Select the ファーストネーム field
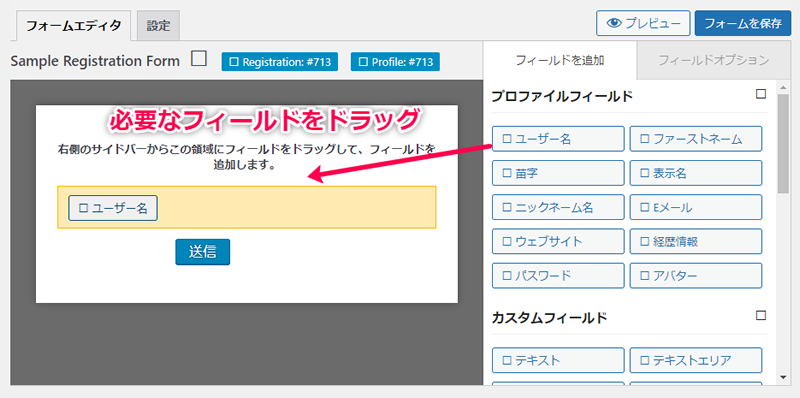The width and height of the screenshot is (800, 398). 696,139
